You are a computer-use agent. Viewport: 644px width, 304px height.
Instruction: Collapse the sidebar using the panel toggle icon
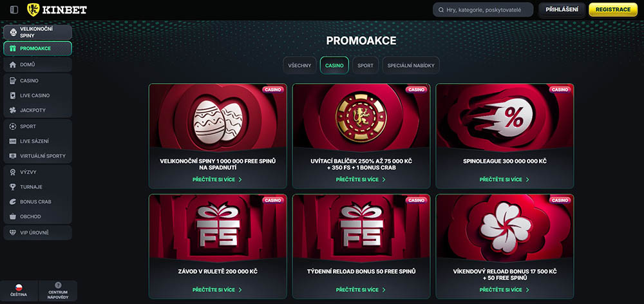[14, 10]
